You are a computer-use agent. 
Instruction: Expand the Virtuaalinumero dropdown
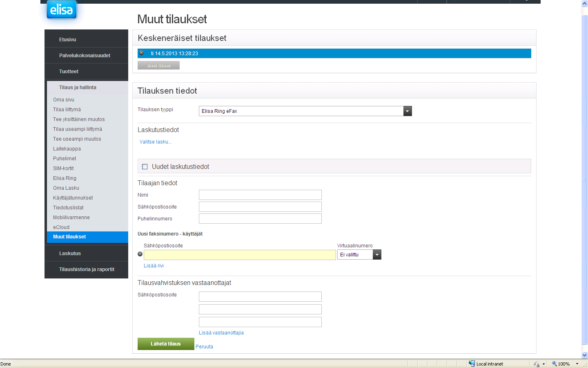pos(377,254)
